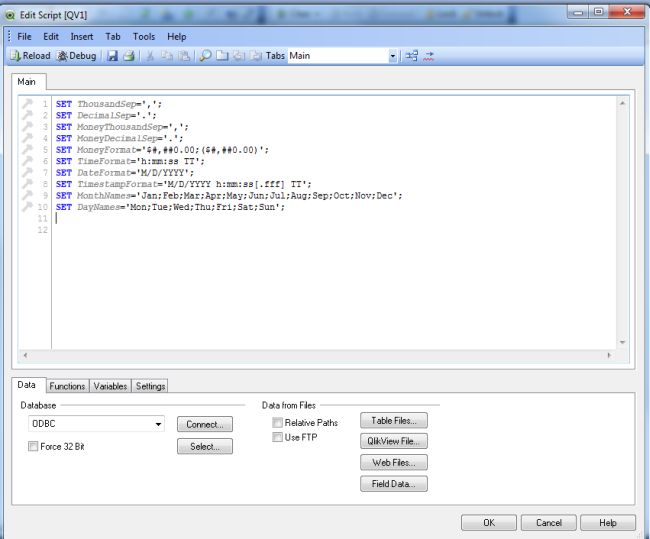The width and height of the screenshot is (650, 539).
Task: Switch to the Data tab
Action: pyautogui.click(x=27, y=385)
